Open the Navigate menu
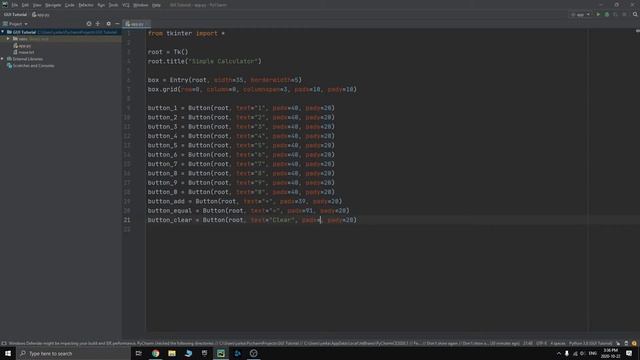 53,5
